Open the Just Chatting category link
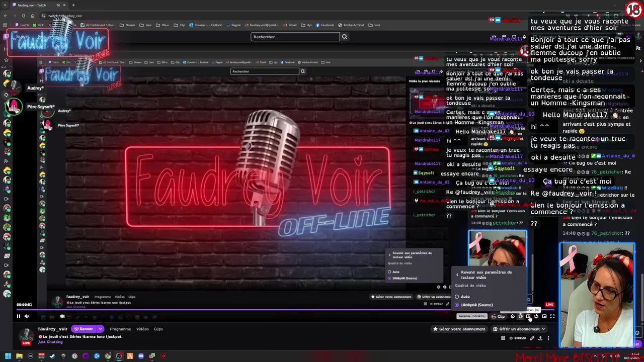The image size is (644, 362). [50, 342]
